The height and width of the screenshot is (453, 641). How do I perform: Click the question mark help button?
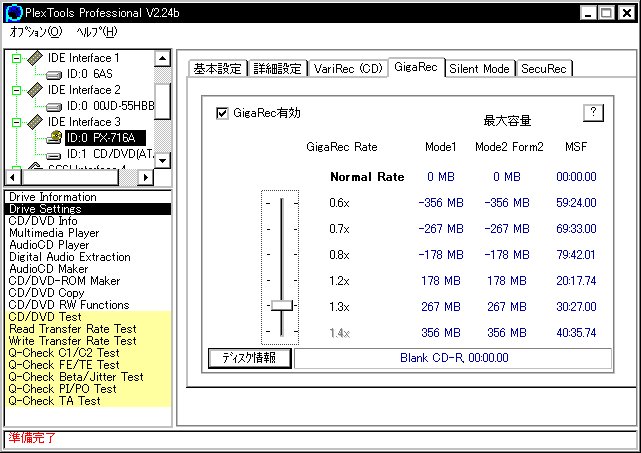coord(593,112)
